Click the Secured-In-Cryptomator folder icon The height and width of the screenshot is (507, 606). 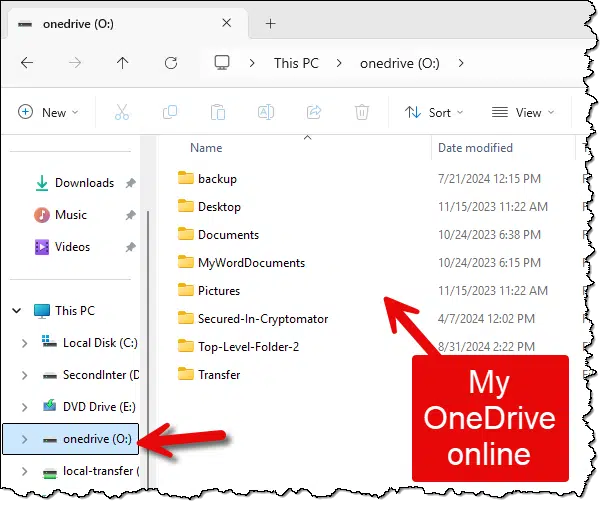(186, 318)
